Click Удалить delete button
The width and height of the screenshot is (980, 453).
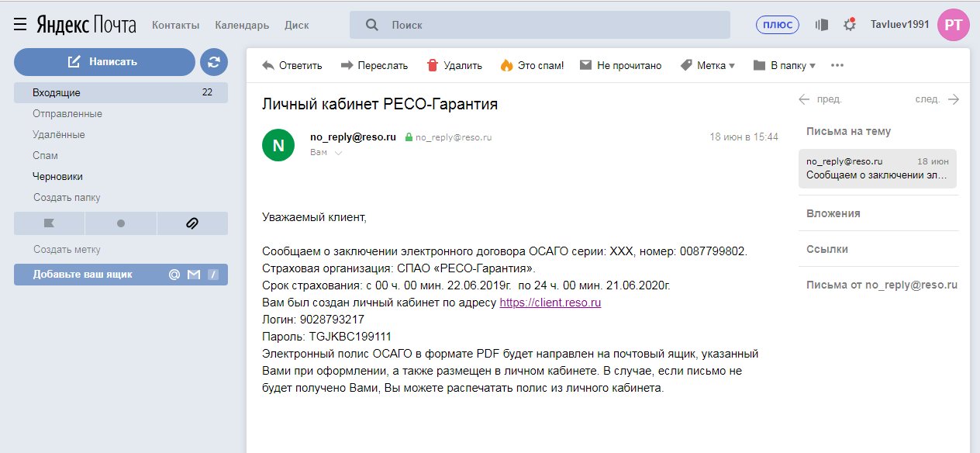455,65
